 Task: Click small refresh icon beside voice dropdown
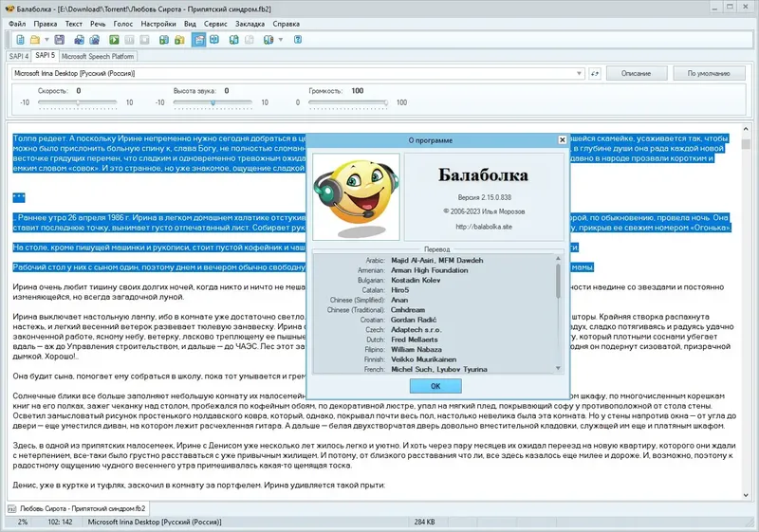click(595, 74)
